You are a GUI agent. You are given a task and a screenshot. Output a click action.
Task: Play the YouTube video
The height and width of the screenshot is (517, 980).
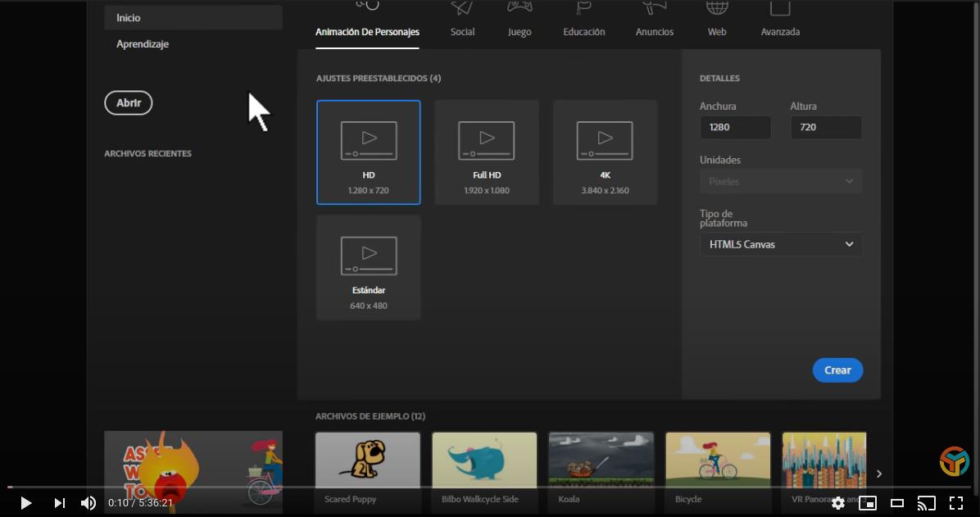(x=25, y=502)
